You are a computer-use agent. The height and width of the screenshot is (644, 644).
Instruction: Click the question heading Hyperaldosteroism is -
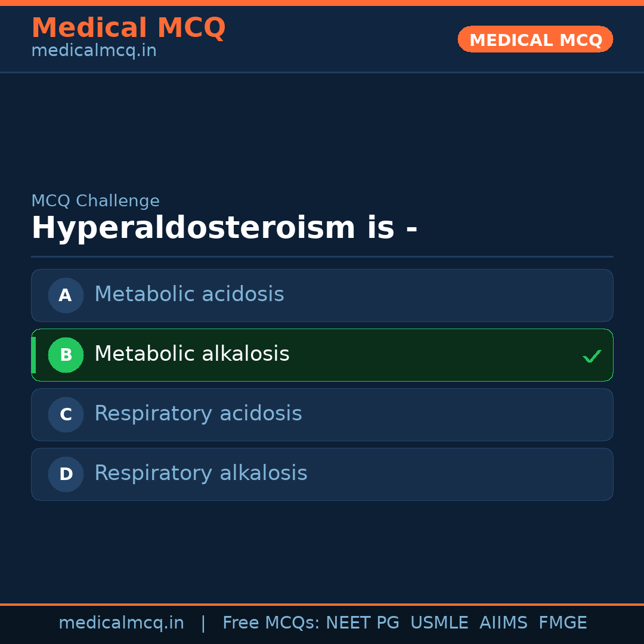(224, 228)
